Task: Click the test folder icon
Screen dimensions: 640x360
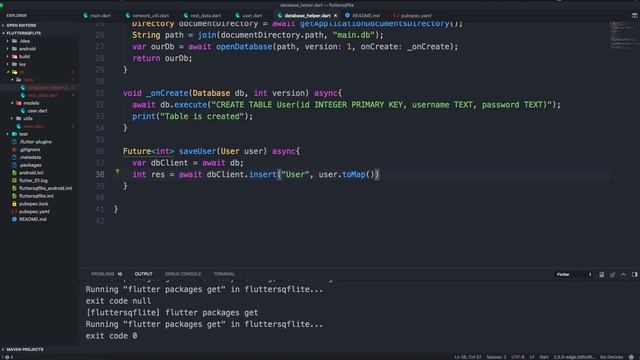Action: (x=15, y=134)
